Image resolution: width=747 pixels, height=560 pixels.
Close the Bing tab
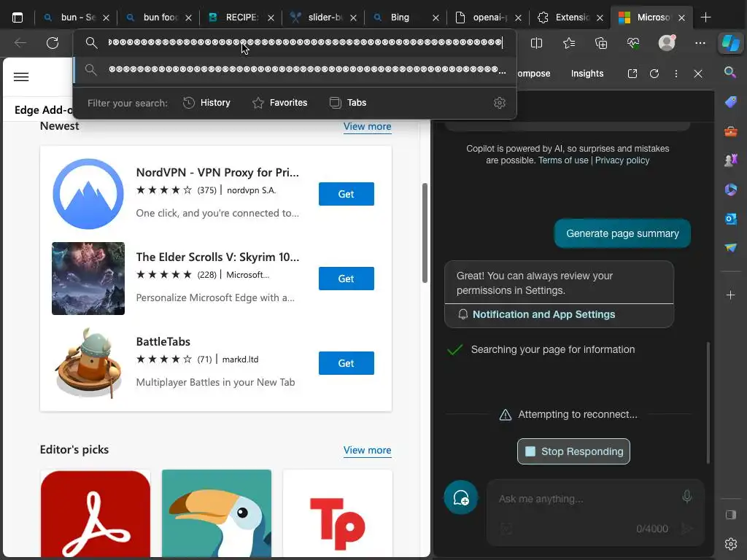coord(436,17)
